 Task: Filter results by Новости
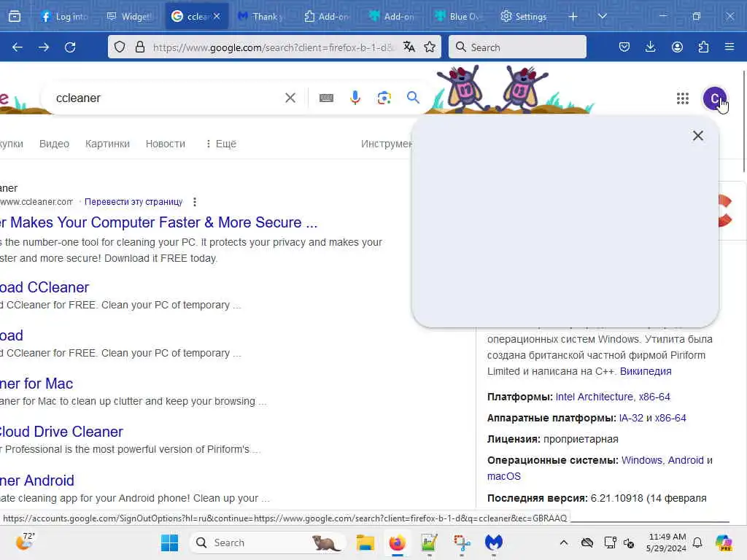(166, 144)
